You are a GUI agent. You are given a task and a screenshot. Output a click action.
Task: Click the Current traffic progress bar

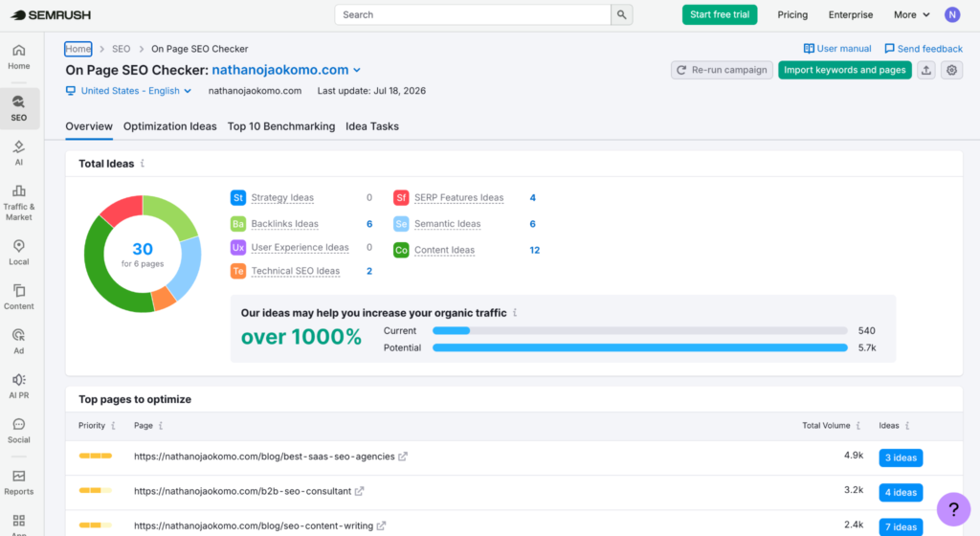pos(640,331)
